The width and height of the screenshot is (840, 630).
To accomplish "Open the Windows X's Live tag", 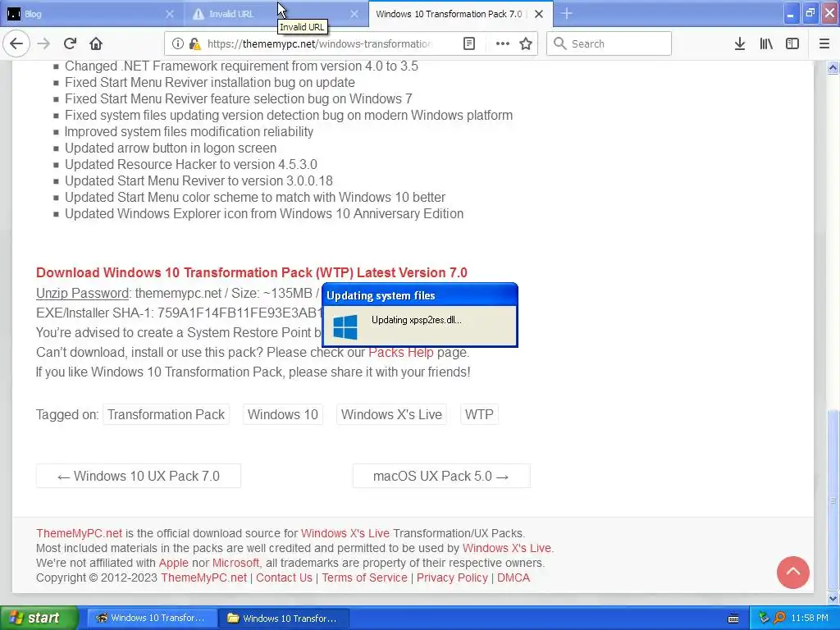I will click(x=391, y=414).
